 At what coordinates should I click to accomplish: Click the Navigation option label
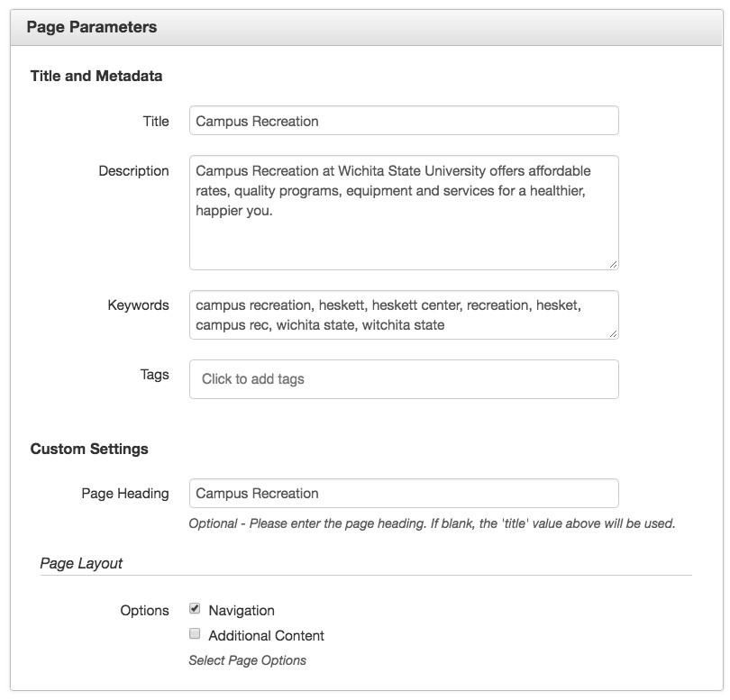[242, 611]
